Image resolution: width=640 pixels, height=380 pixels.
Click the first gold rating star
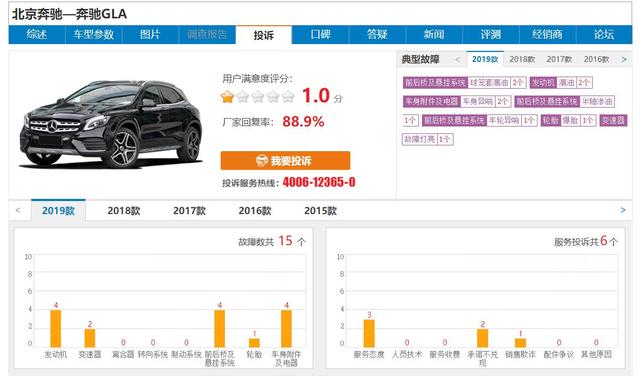[x=227, y=97]
